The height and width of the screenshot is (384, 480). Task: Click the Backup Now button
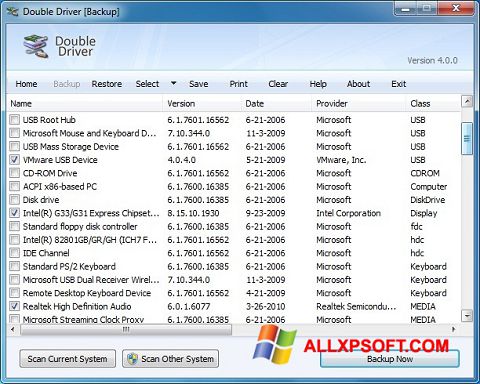(390, 359)
